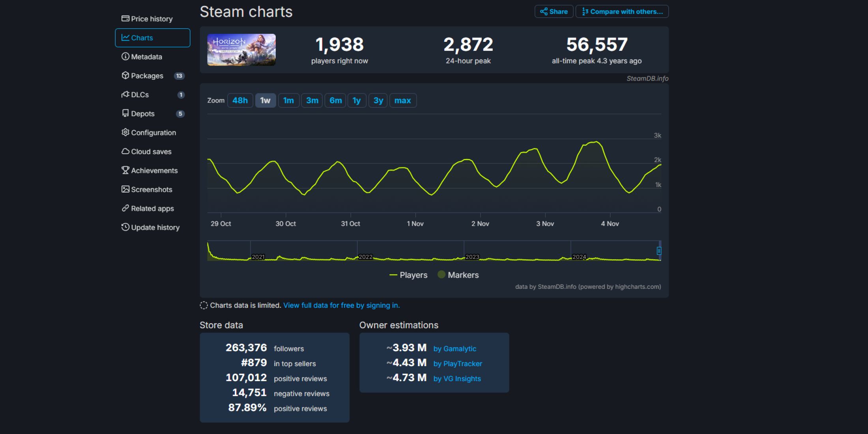
Task: Click the 56,557 all-time peak figure
Action: [597, 44]
